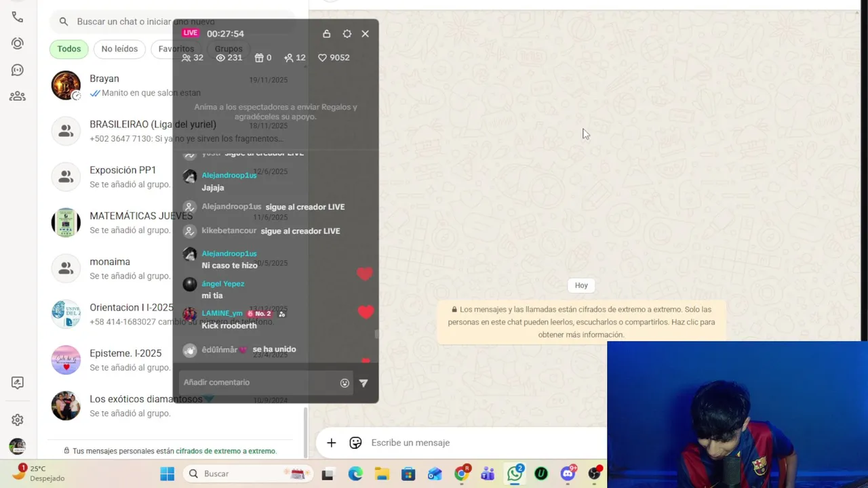Click the search magnifier in chat search

pyautogui.click(x=64, y=22)
